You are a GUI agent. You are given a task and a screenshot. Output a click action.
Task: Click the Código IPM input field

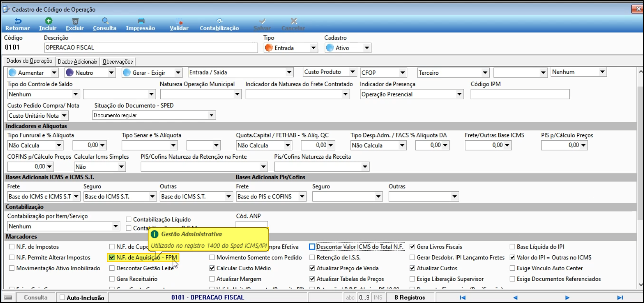coord(520,94)
